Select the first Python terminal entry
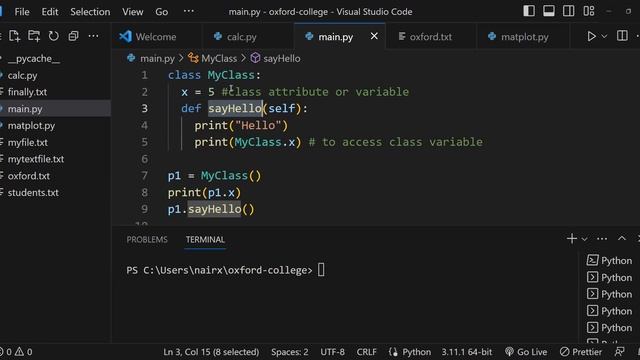The width and height of the screenshot is (640, 360). (x=609, y=260)
